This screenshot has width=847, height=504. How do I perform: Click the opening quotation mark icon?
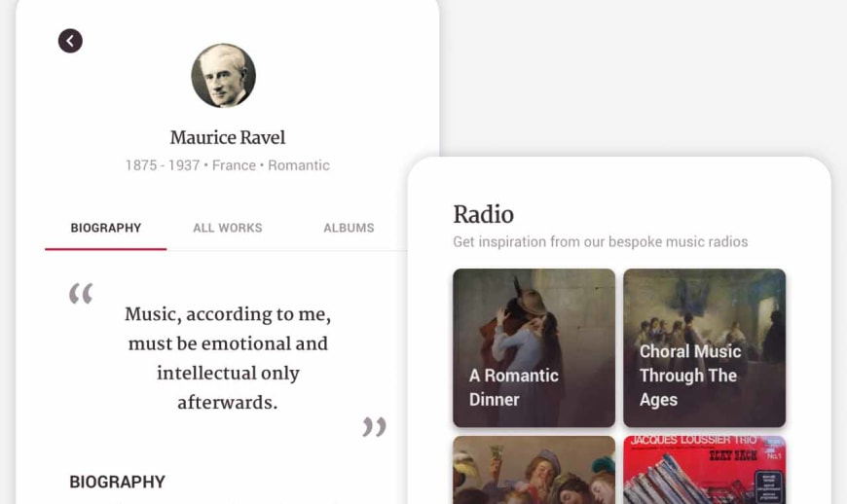coord(81,293)
